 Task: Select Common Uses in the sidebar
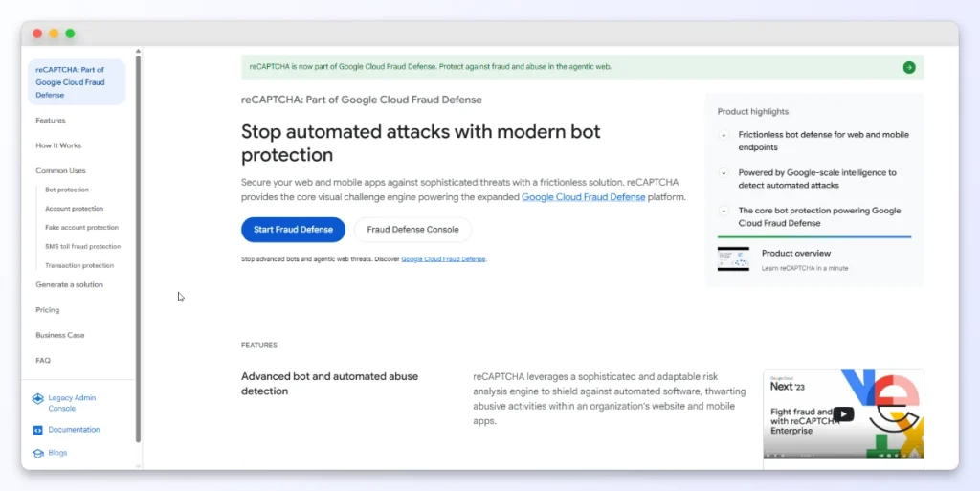tap(60, 170)
